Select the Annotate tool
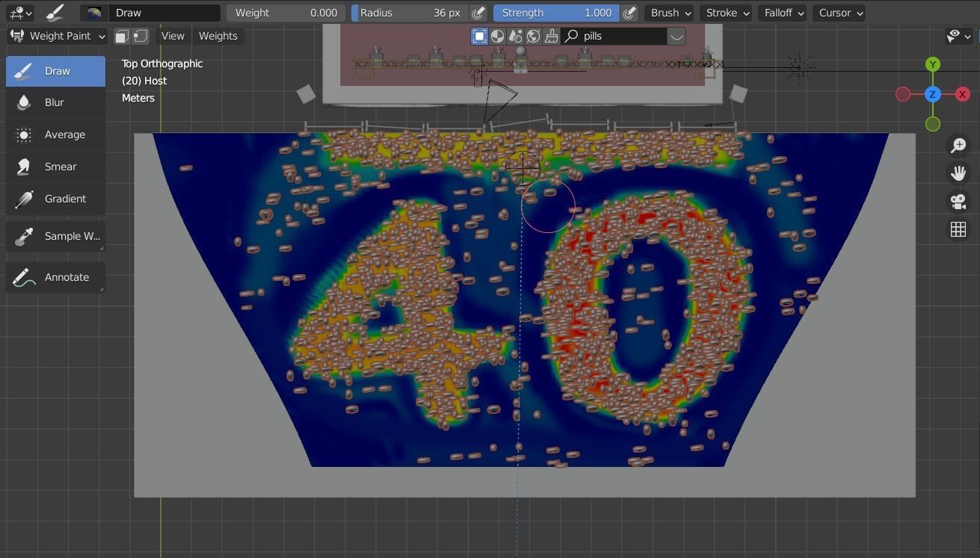The width and height of the screenshot is (980, 558). [x=55, y=277]
